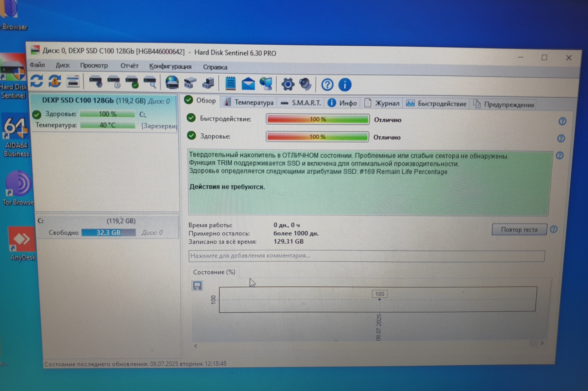Image resolution: width=588 pixels, height=391 pixels.
Task: Open the Просмотр menu
Action: click(x=94, y=66)
